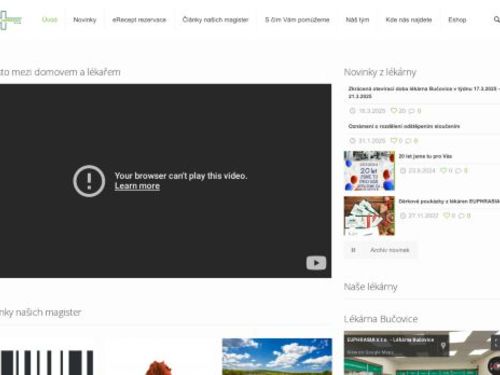
Task: Go to Články našich magister page
Action: click(215, 20)
